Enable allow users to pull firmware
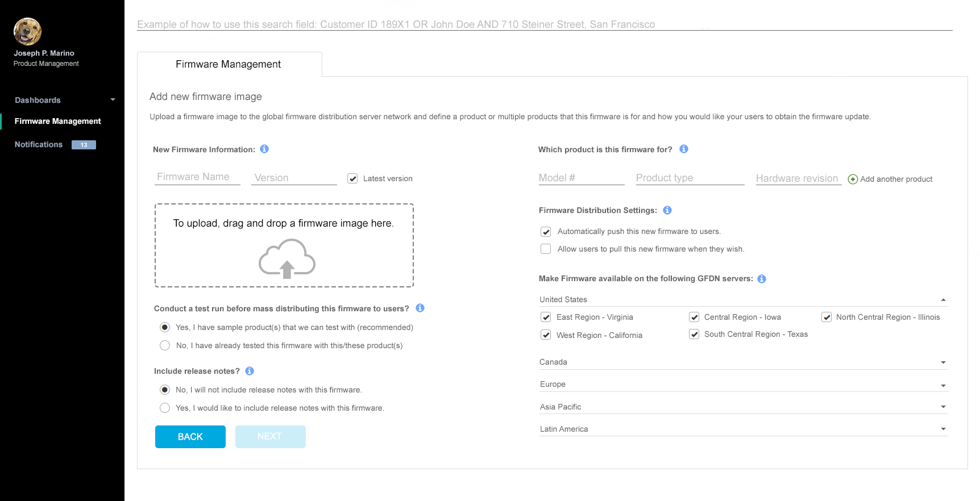Image resolution: width=980 pixels, height=501 pixels. click(546, 249)
